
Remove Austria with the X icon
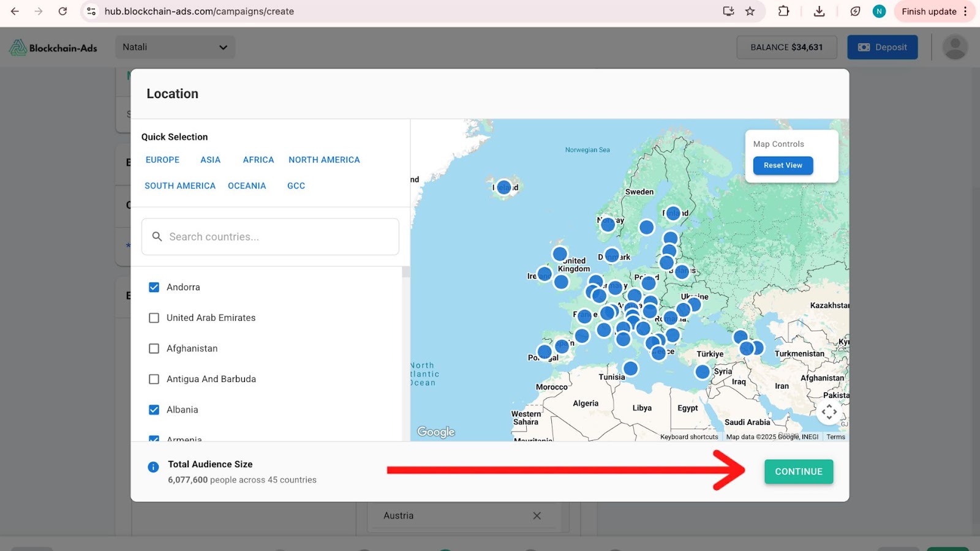point(537,515)
